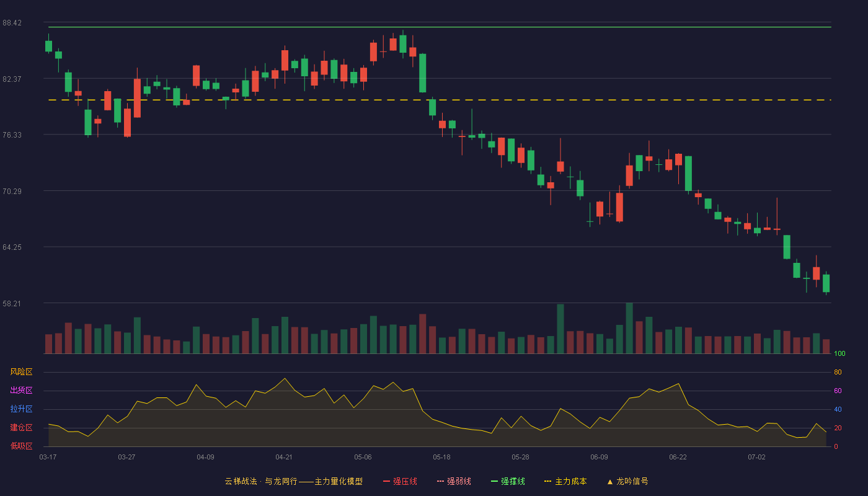This screenshot has height=496, width=868.
Task: Click the last green candlestick on the right
Action: coord(826,283)
